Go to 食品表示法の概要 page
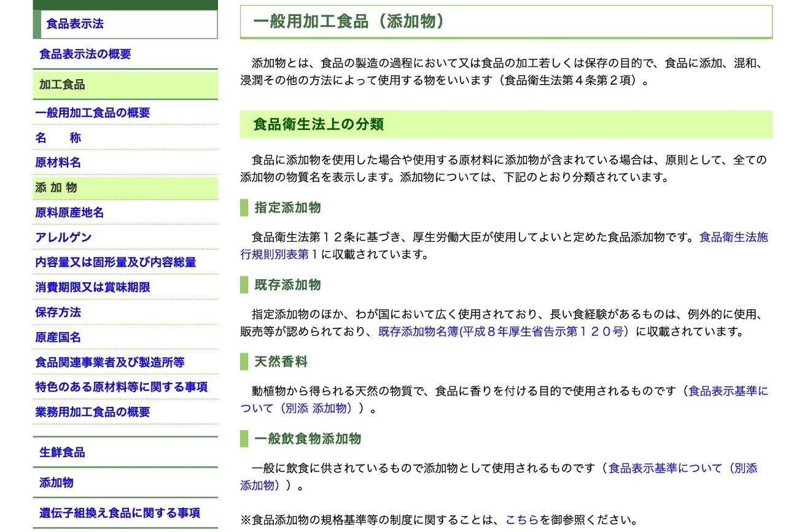 tap(85, 54)
